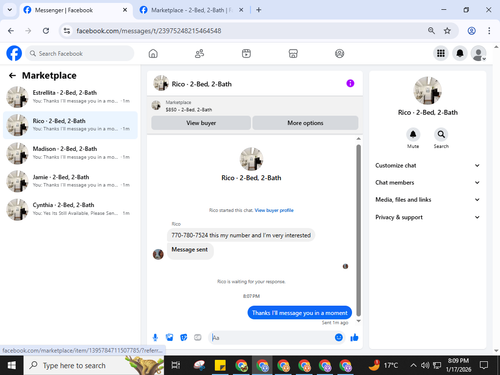Open the Chrome profile icon
The image size is (500, 375).
(471, 31)
